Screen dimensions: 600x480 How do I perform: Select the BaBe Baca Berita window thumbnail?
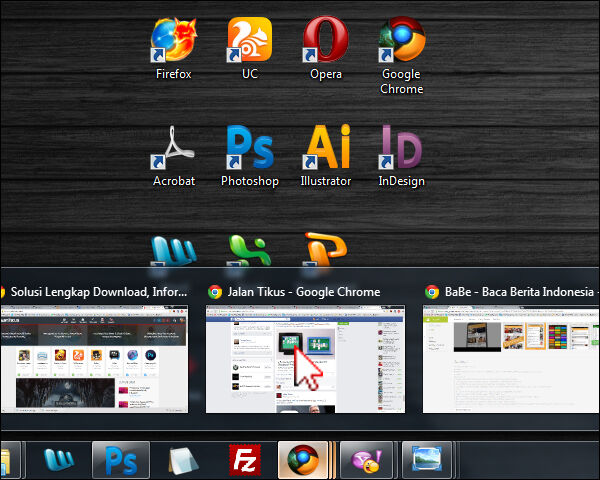(x=511, y=359)
